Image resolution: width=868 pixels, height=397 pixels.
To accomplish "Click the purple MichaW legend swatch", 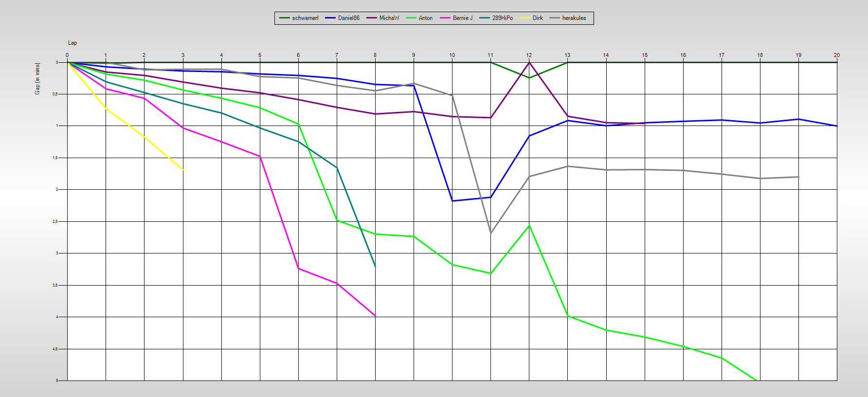I will 371,18.
